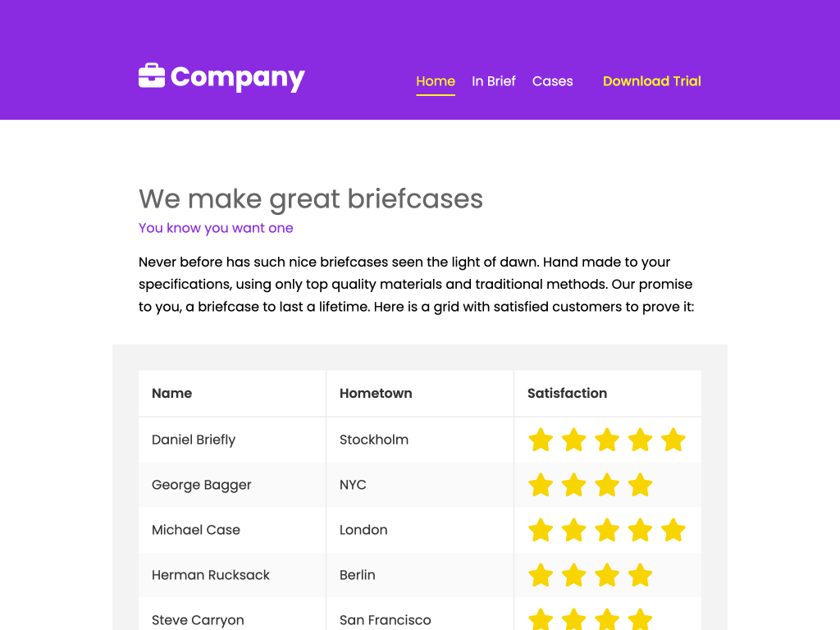Click Daniel Briefly's fifth star
Image resolution: width=840 pixels, height=630 pixels.
(x=673, y=440)
